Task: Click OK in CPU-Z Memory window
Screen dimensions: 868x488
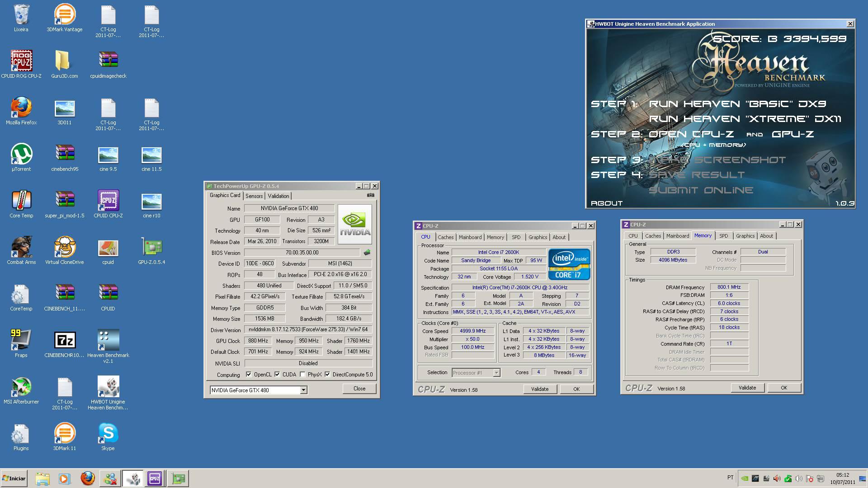Action: tap(784, 388)
